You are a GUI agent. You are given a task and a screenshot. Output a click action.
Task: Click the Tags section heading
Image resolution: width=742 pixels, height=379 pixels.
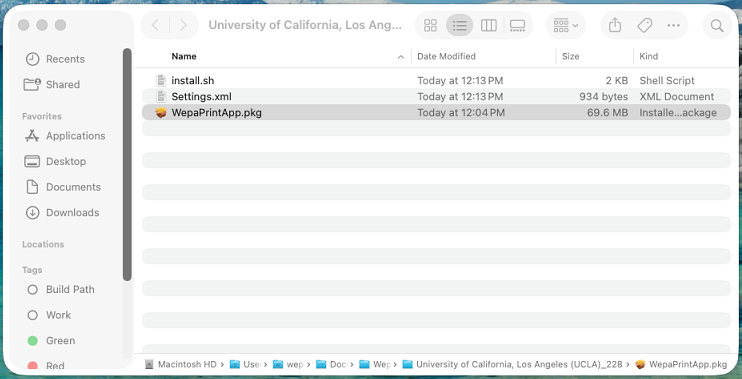pos(32,270)
